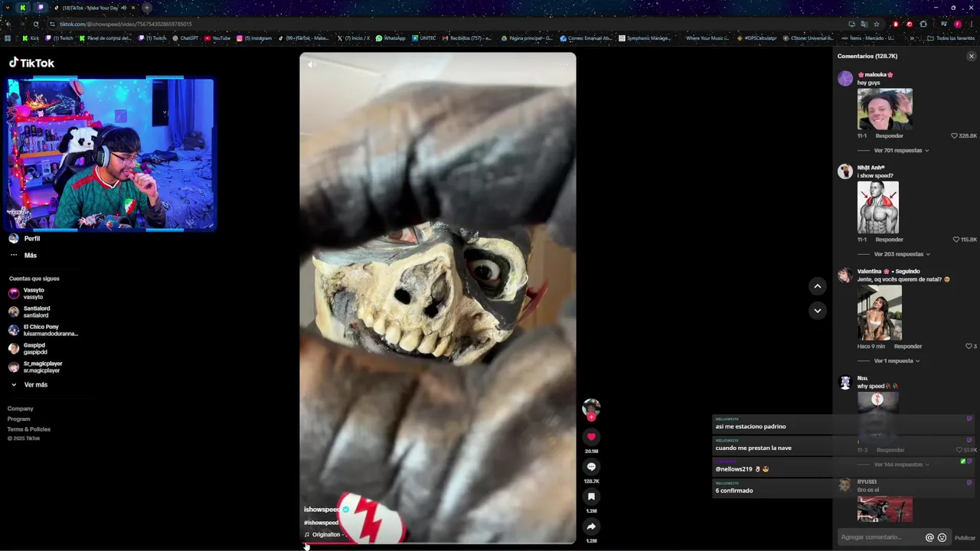Like the video with the heart icon
Image resolution: width=980 pixels, height=551 pixels.
click(591, 436)
